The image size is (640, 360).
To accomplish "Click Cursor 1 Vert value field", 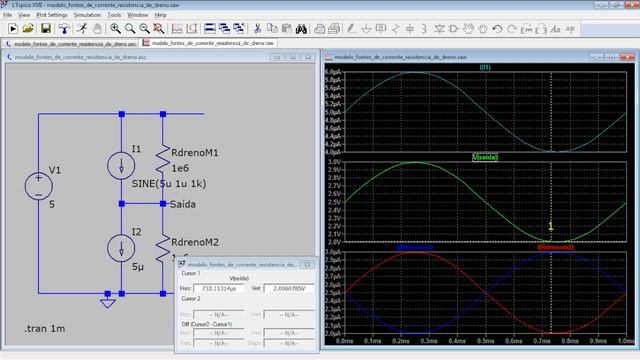I will coord(289,288).
